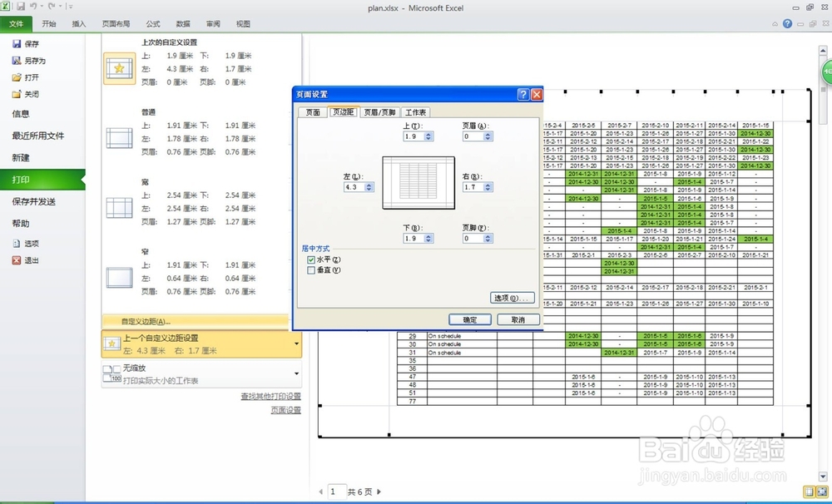Open the 文件 ribbon tab
The image size is (832, 504).
(16, 24)
